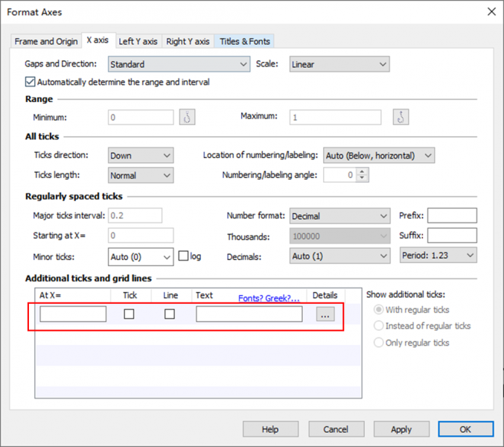Open Location of numbering/labeling dropdown
504x447 pixels.
click(379, 155)
